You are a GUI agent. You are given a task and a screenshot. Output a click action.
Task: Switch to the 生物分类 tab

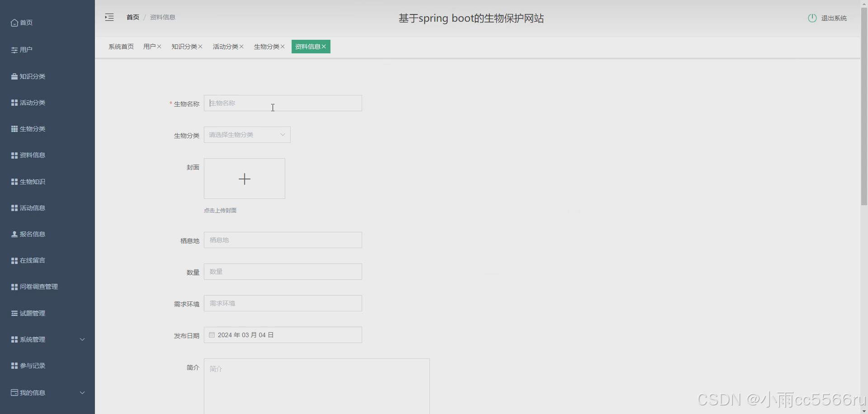click(267, 47)
